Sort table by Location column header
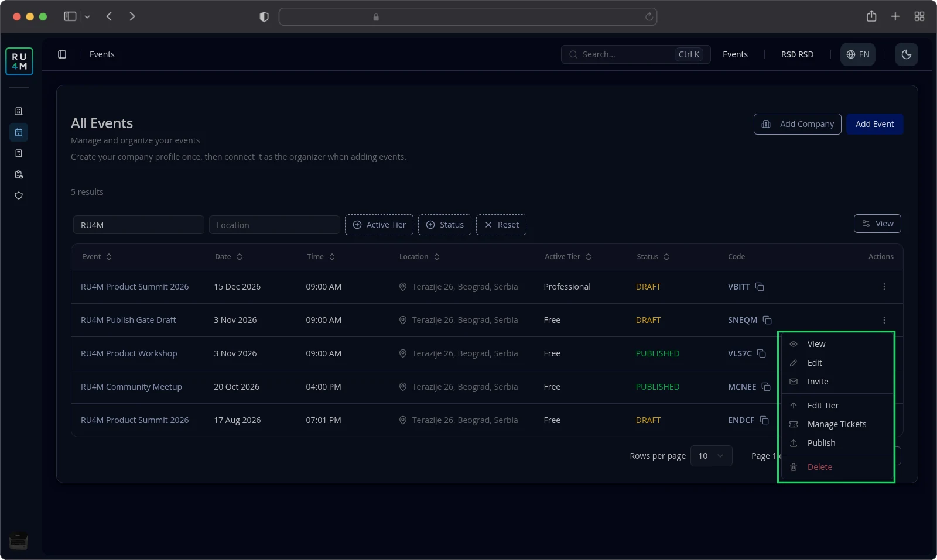The image size is (937, 560). click(419, 257)
